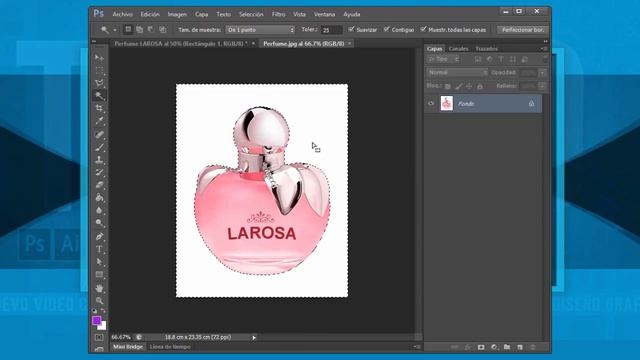
Task: Toggle Quick Mask mode icon
Action: 99,338
